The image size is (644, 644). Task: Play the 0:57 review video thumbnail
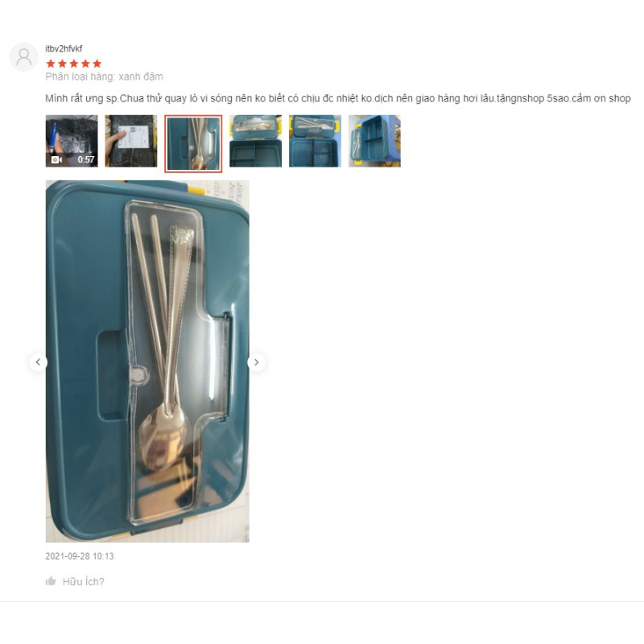tap(72, 141)
